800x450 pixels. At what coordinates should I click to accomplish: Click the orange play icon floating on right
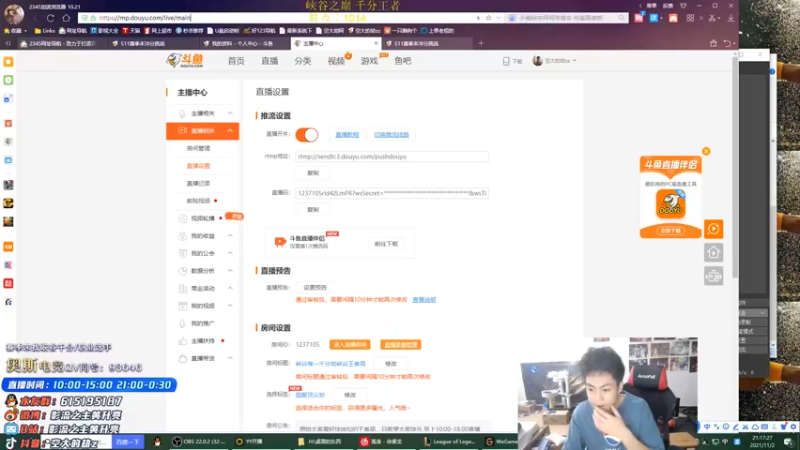coord(713,229)
